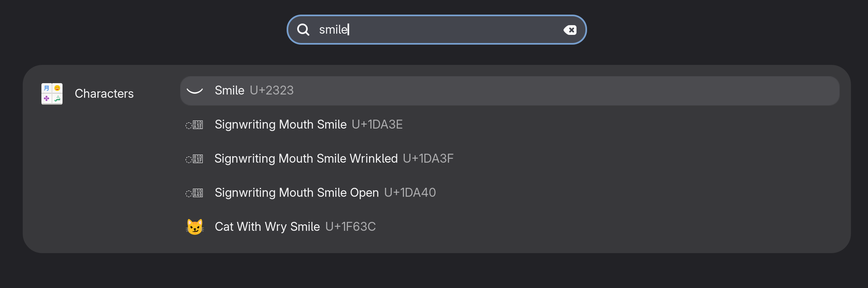Click the Smile curve glyph icon
The height and width of the screenshot is (288, 868).
point(194,91)
